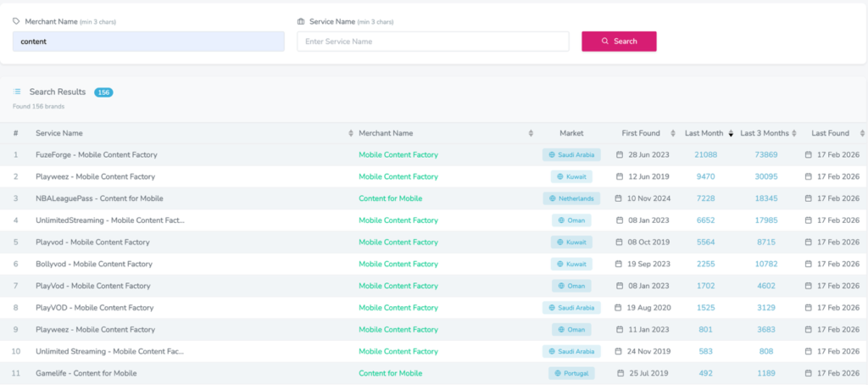Click the Saudi Arabia badge for FuzeForge
The image size is (868, 385).
[572, 155]
